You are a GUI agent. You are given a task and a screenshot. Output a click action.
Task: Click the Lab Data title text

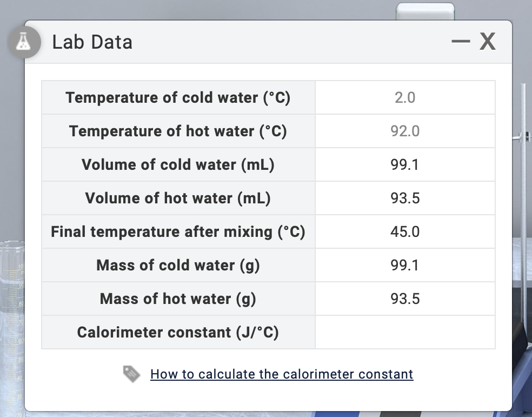coord(92,42)
